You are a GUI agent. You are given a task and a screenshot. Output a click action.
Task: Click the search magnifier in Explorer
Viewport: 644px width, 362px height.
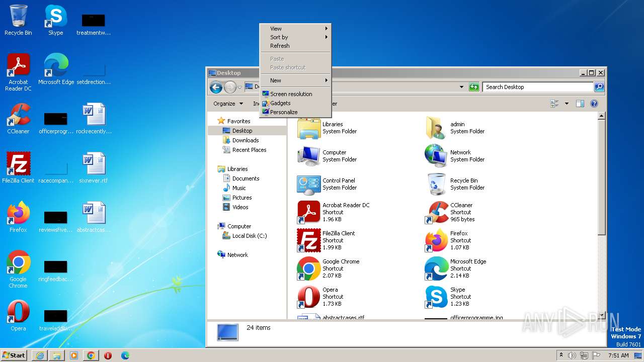pos(599,87)
